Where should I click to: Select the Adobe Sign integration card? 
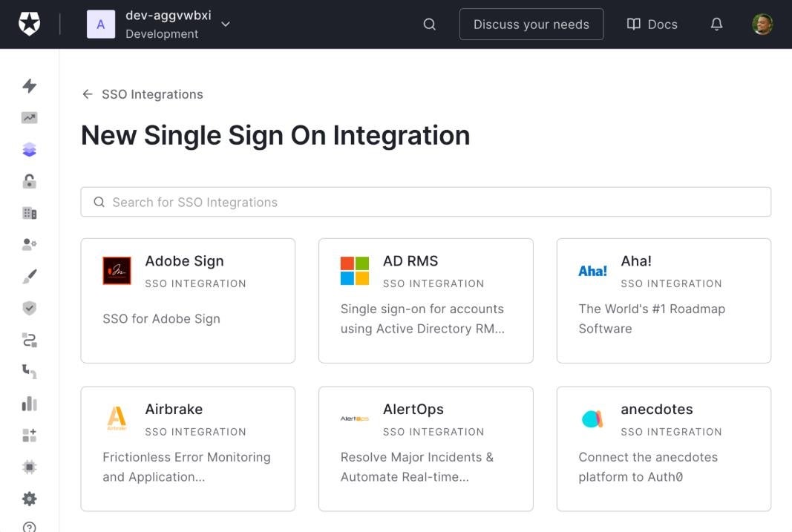(188, 301)
